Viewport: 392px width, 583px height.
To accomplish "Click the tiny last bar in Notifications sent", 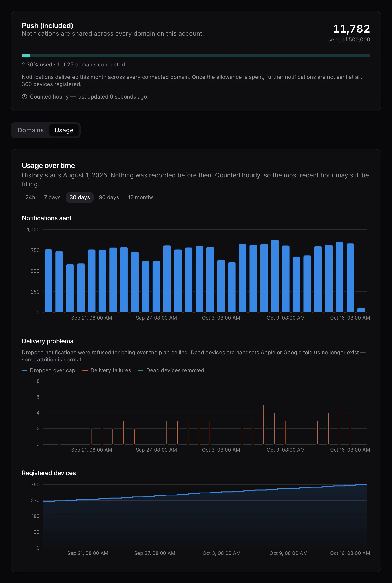I will (361, 310).
